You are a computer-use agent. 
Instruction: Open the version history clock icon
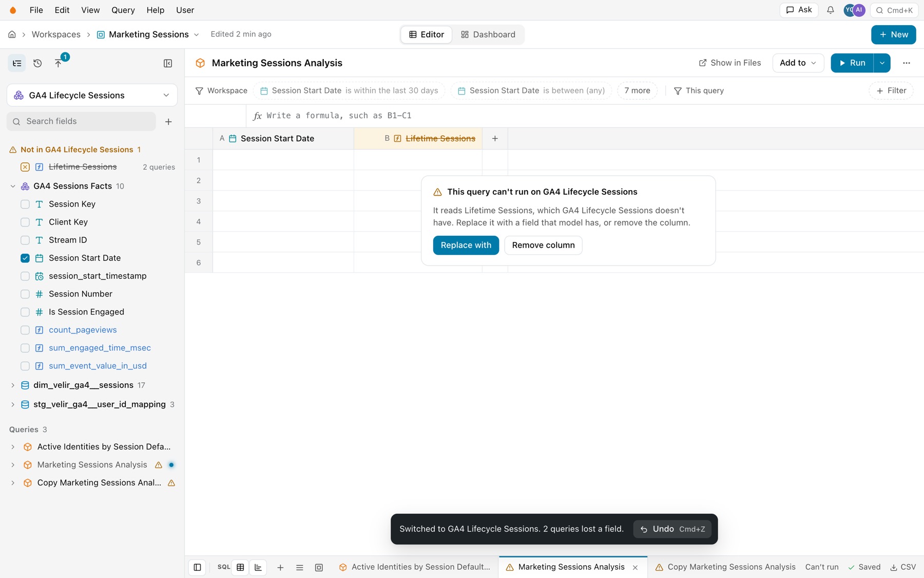(37, 63)
